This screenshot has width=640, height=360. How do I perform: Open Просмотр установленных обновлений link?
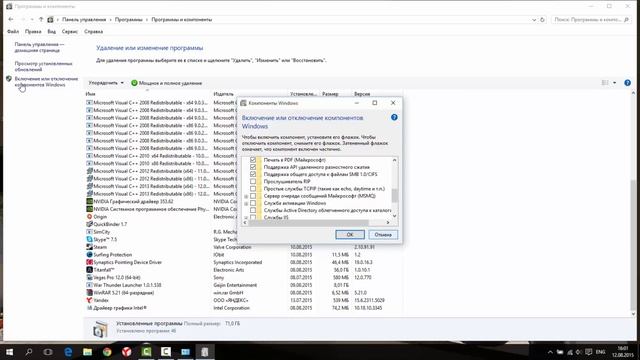tap(43, 67)
